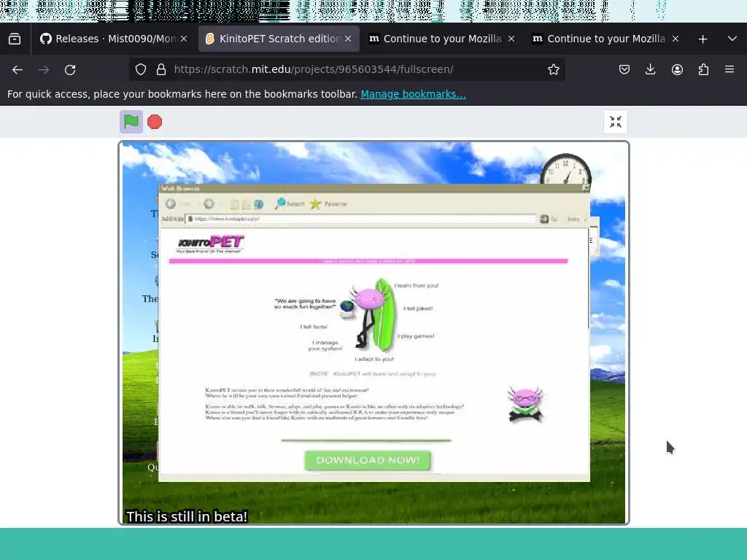Click the 'I play games!' text on webpage
This screenshot has height=560, width=747.
click(x=415, y=336)
